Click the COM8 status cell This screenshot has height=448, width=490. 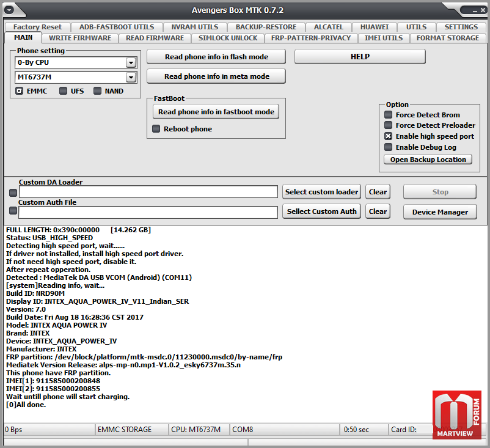pyautogui.click(x=284, y=430)
